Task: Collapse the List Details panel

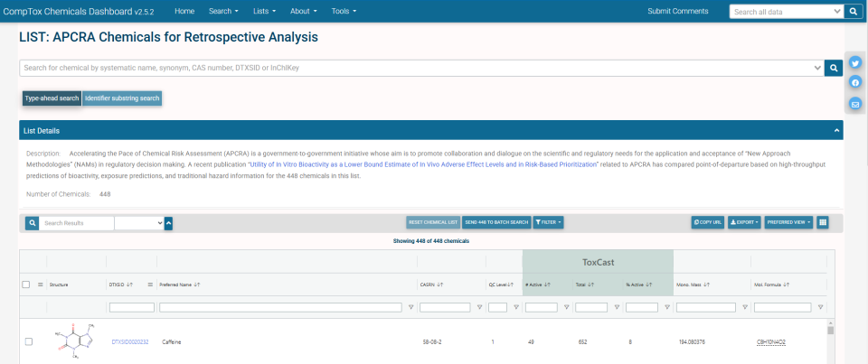Action: [x=835, y=131]
